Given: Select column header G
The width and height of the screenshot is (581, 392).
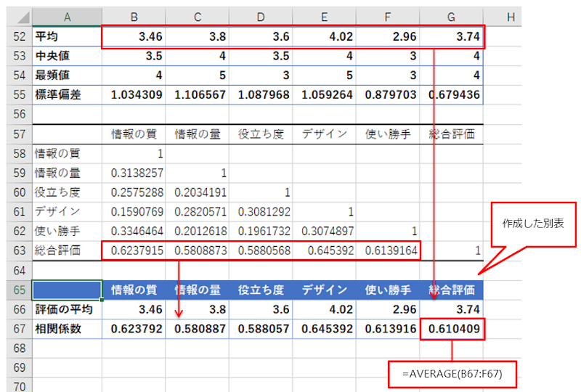Looking at the screenshot, I should (x=451, y=16).
